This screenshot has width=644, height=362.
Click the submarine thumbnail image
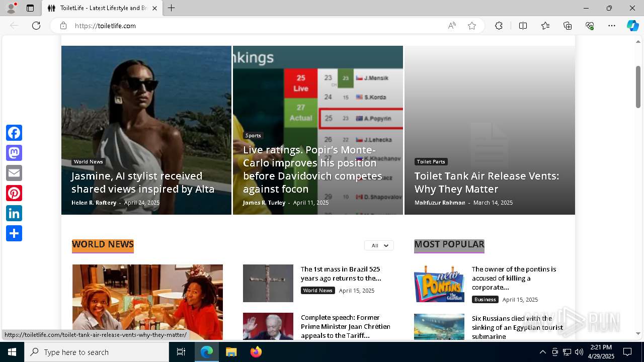click(439, 327)
